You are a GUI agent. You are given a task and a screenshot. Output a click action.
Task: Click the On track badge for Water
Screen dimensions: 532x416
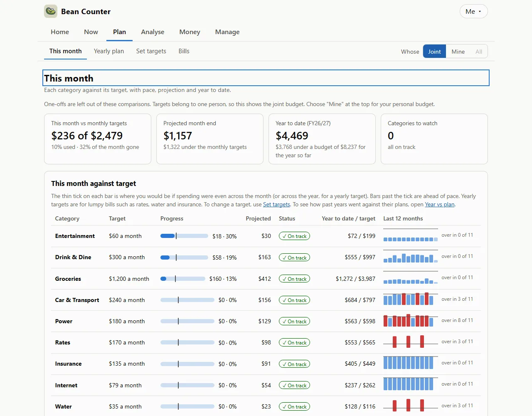pyautogui.click(x=294, y=407)
